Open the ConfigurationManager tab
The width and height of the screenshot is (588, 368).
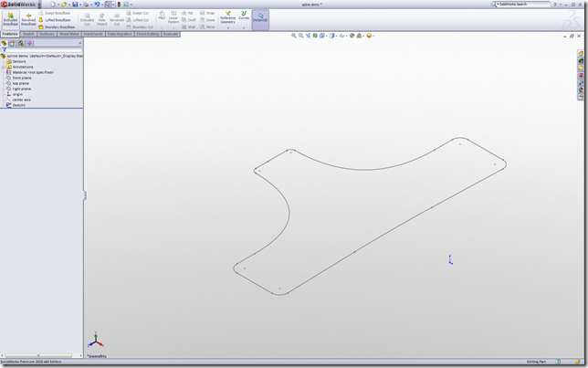tap(21, 44)
